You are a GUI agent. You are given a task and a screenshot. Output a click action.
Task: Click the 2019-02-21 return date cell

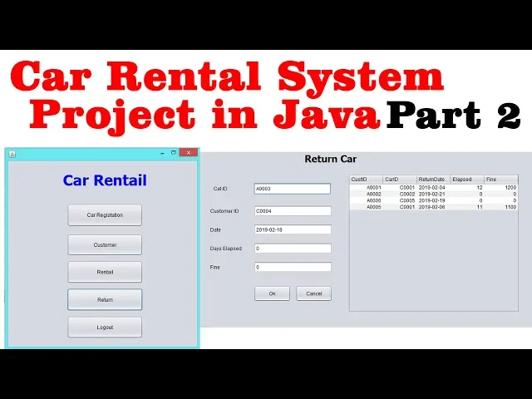[434, 194]
